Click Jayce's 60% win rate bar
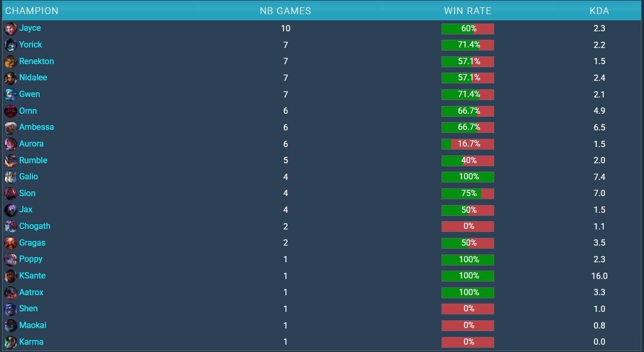This screenshot has width=644, height=352. coord(468,29)
